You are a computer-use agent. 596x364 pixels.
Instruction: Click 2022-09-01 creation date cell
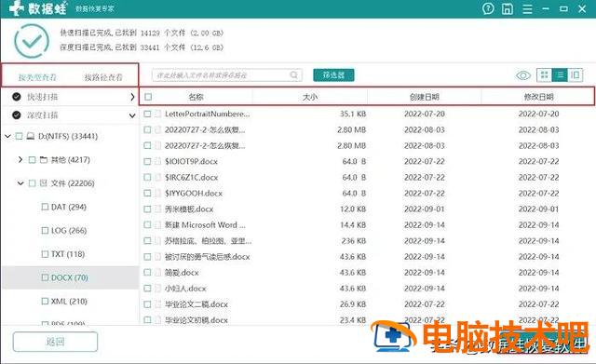425,209
